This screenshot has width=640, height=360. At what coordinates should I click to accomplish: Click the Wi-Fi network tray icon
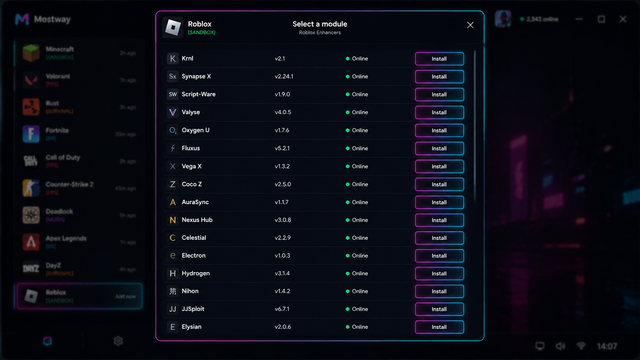581,346
